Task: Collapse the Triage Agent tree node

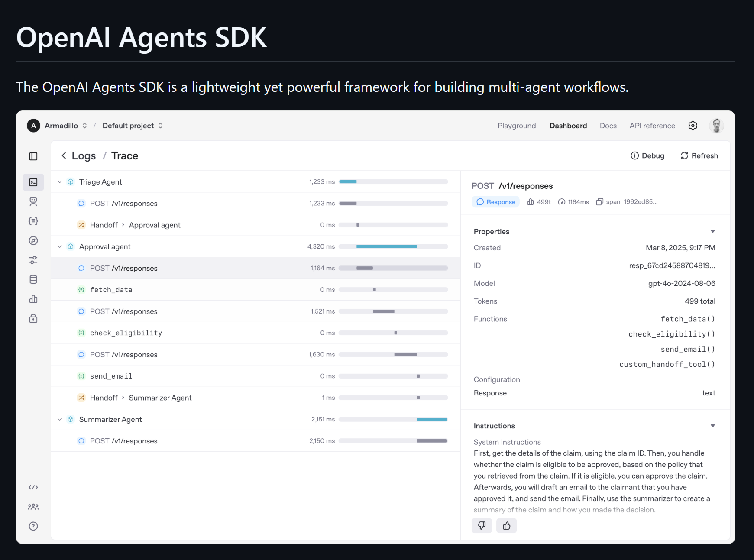Action: coord(60,182)
